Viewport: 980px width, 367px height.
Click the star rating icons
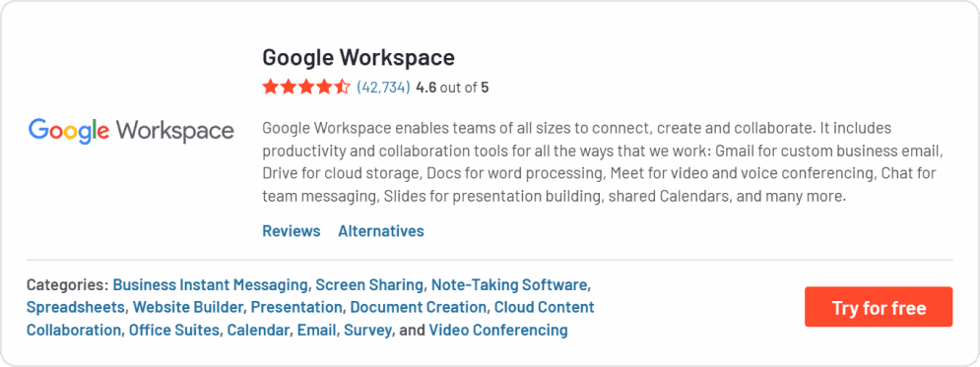pyautogui.click(x=306, y=88)
